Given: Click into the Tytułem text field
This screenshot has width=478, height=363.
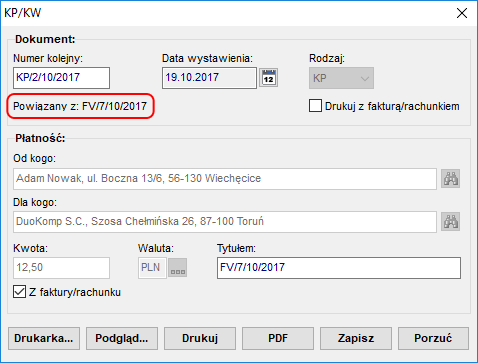Looking at the screenshot, I should (x=339, y=268).
